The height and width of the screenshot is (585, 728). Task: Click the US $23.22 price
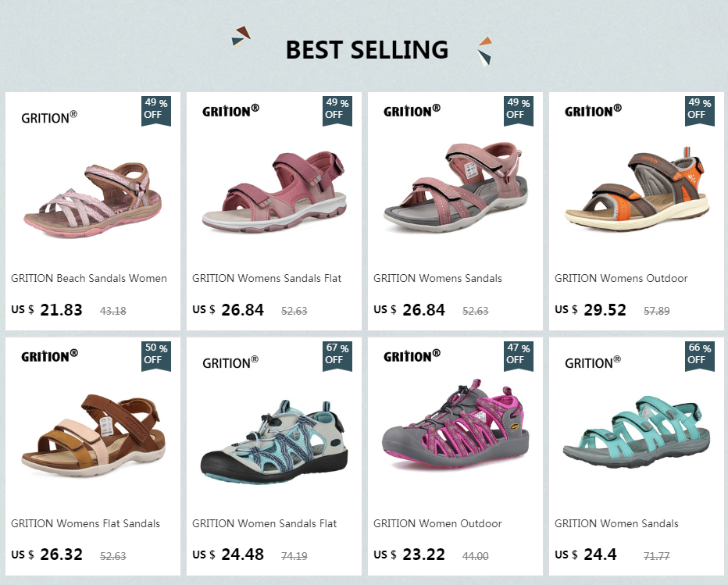pos(409,555)
